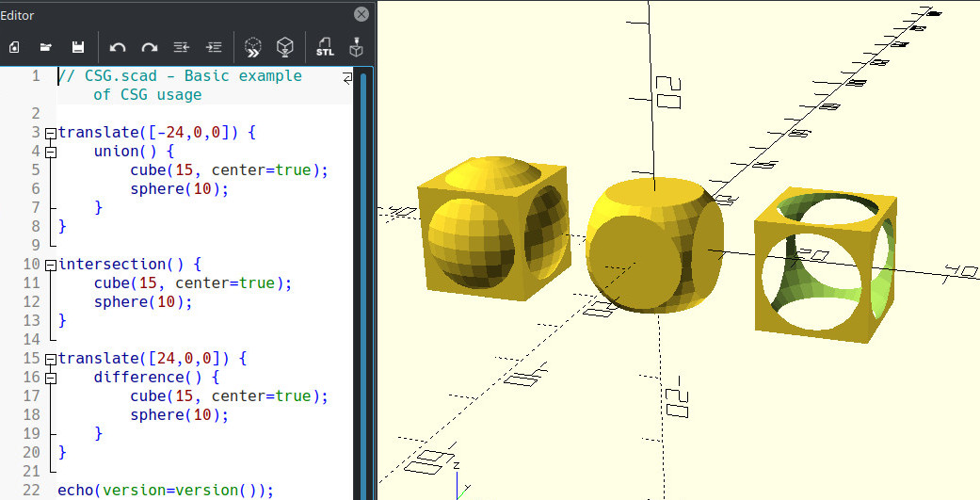This screenshot has width=980, height=500.
Task: Click the editor's vertical scrollbar
Action: (362, 282)
